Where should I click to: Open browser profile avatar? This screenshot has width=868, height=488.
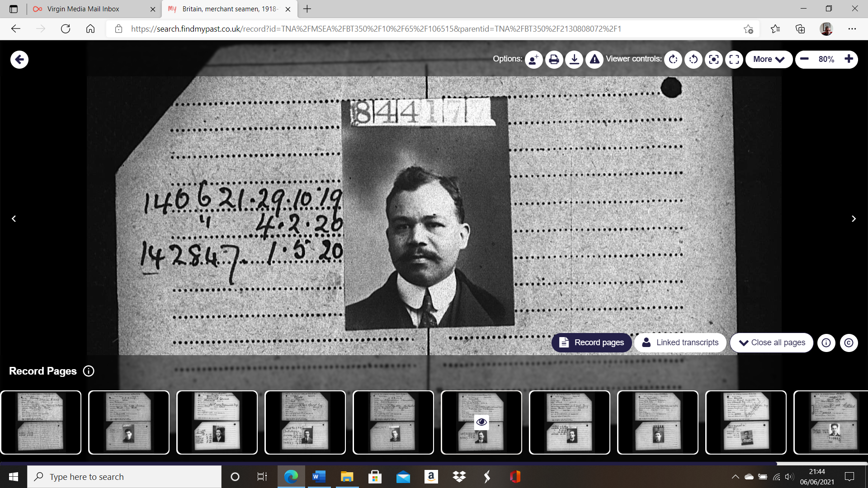click(826, 29)
